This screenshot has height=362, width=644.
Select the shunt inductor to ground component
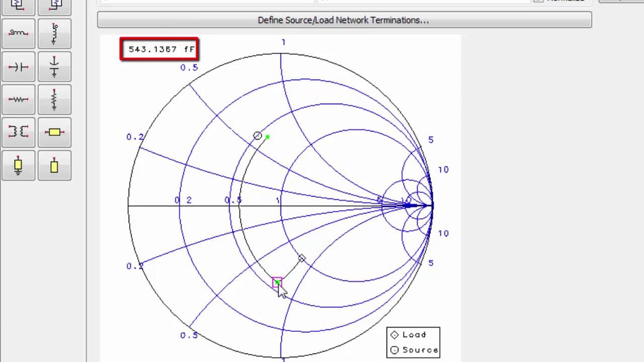coord(54,33)
